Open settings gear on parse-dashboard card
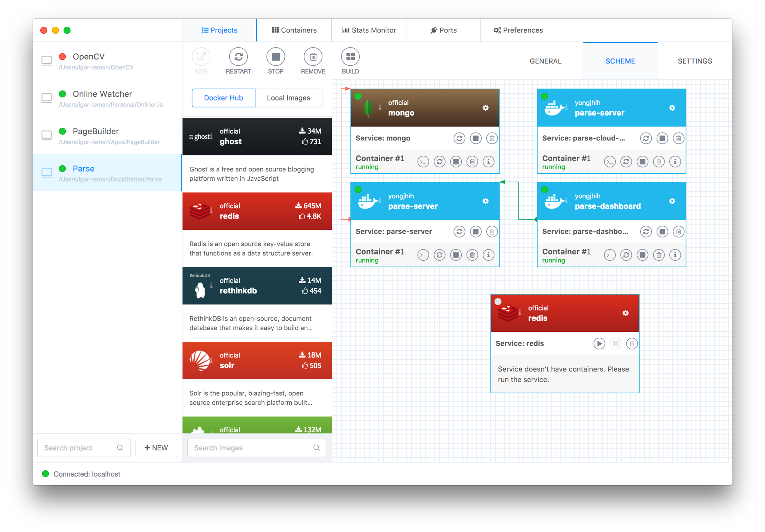This screenshot has height=532, width=765. pyautogui.click(x=672, y=201)
